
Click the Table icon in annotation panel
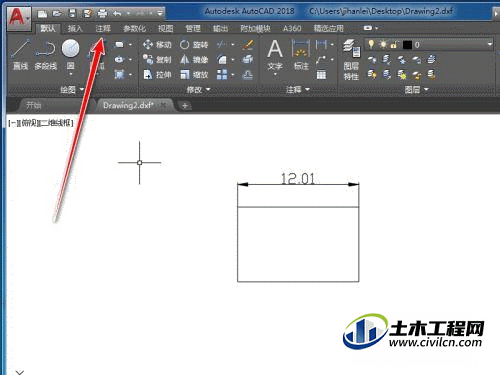(321, 74)
